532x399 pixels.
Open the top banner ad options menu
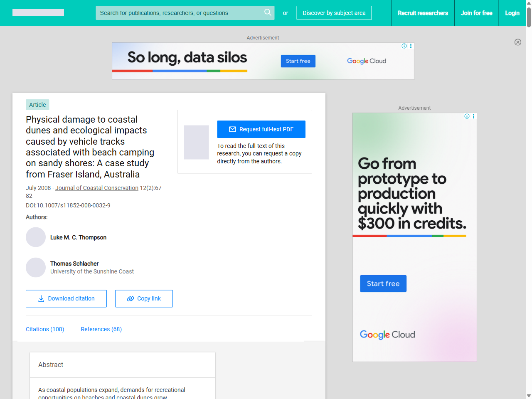point(411,46)
